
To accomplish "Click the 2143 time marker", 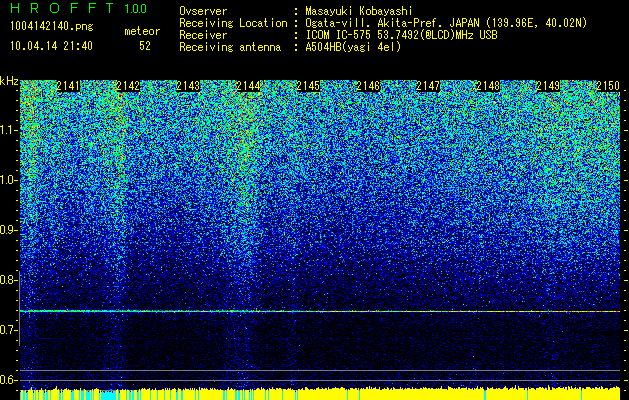I will [188, 86].
